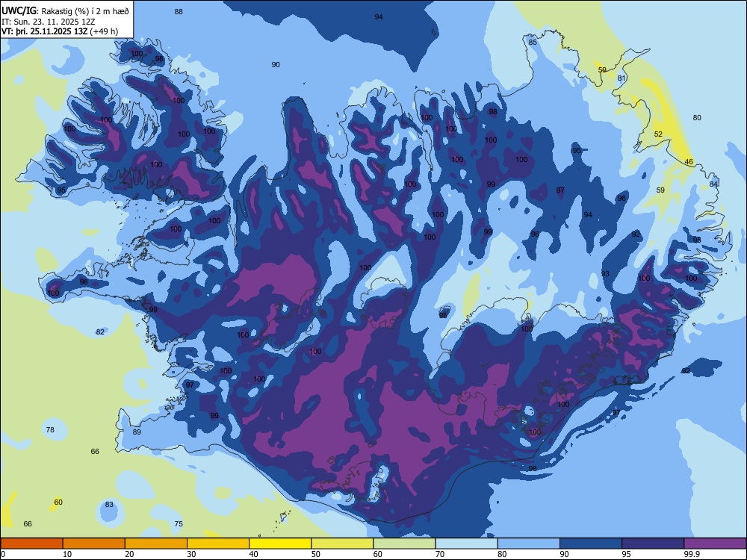This screenshot has height=560, width=747.
Task: Select the 30–40 golden legend swatch
Action: [218, 544]
